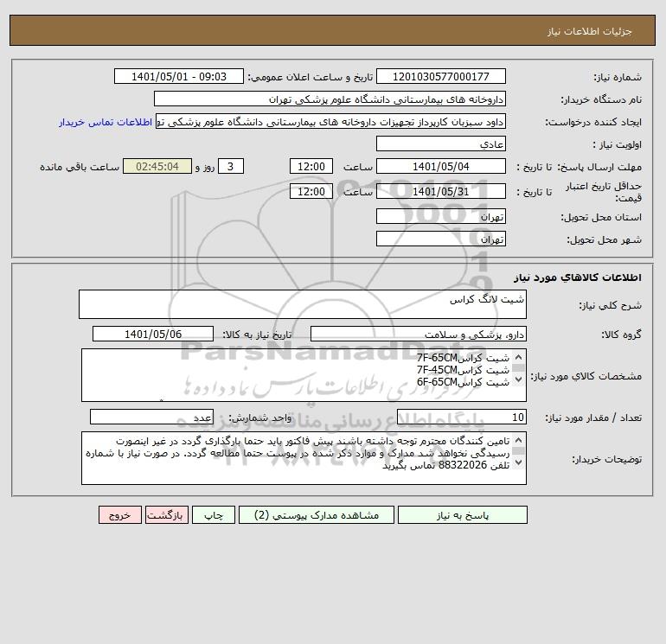Select line شیت کراس 6F-65CM
This screenshot has height=644, width=666.
pyautogui.click(x=463, y=382)
